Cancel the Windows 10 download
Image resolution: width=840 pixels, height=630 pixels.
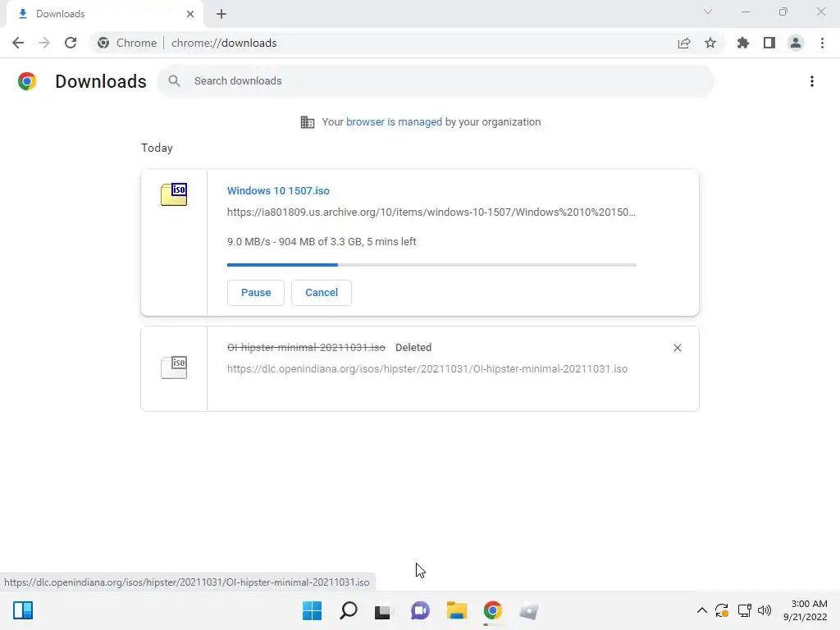(322, 293)
